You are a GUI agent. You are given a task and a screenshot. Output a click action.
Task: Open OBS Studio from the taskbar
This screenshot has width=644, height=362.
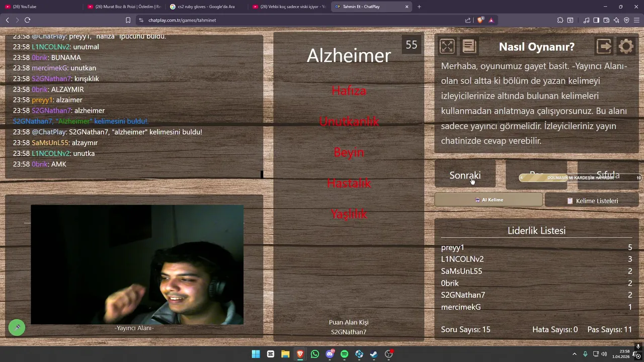(388, 354)
